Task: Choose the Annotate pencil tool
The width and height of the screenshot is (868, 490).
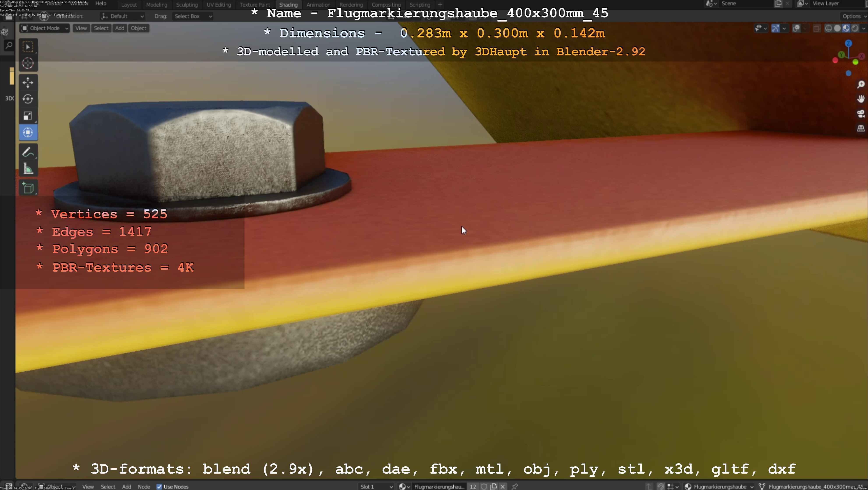Action: coord(28,152)
